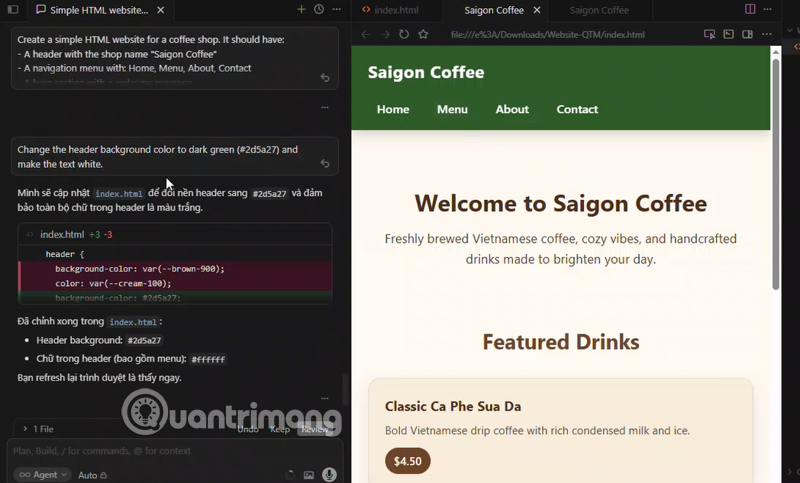
Task: Click the 'Classic Ca Phe Sua Da' heading
Action: [x=453, y=406]
